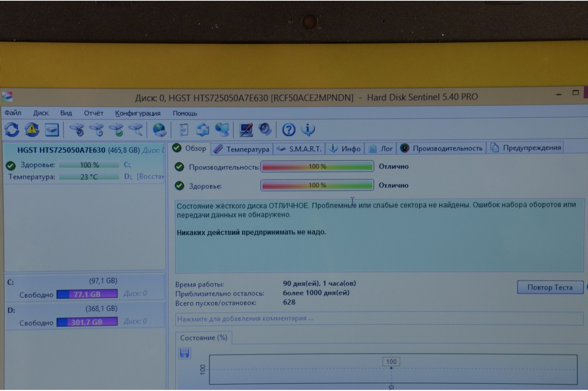Switch to the S.M.A.R.T. tab

(x=299, y=149)
